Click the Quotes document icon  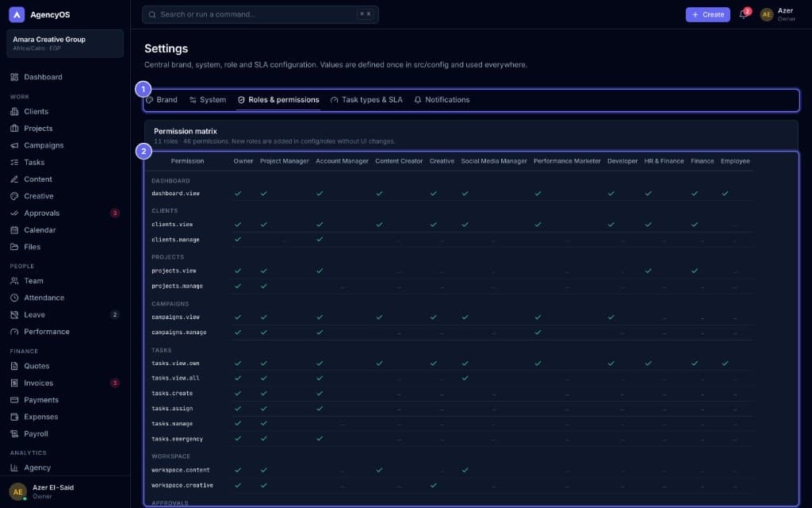14,366
